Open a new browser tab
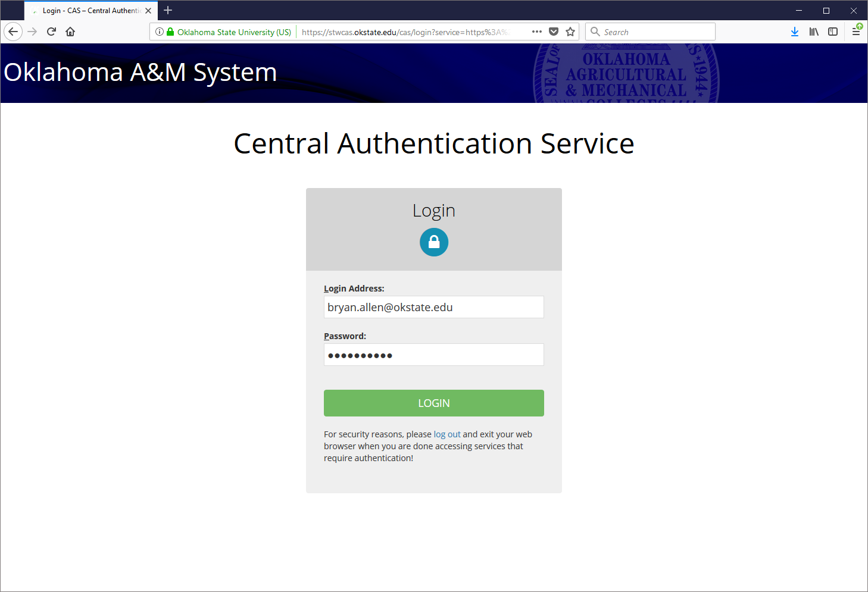 (x=168, y=10)
